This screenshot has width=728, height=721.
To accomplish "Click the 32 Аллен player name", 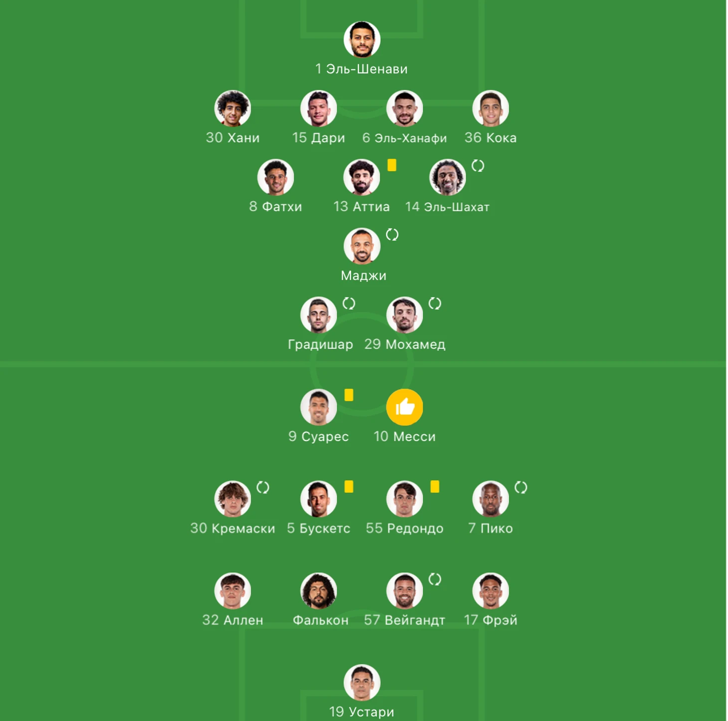I will click(x=232, y=620).
